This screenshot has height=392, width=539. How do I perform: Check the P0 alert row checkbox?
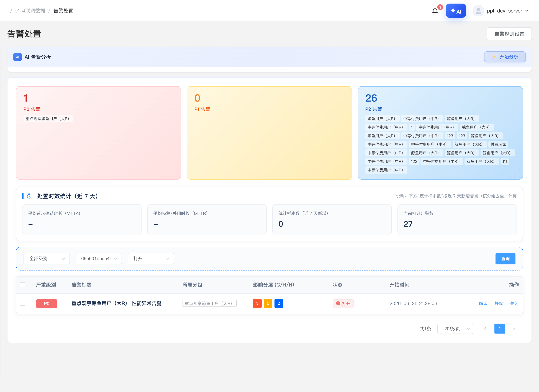coord(23,303)
